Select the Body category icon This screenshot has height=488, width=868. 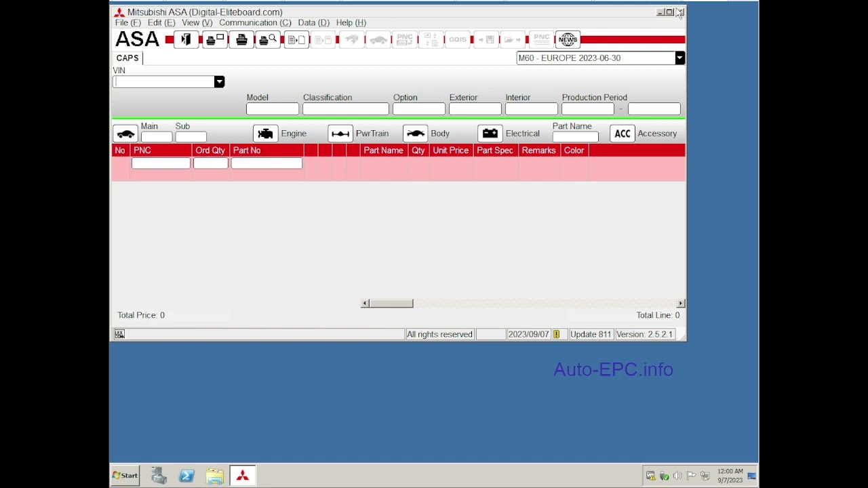click(x=415, y=134)
